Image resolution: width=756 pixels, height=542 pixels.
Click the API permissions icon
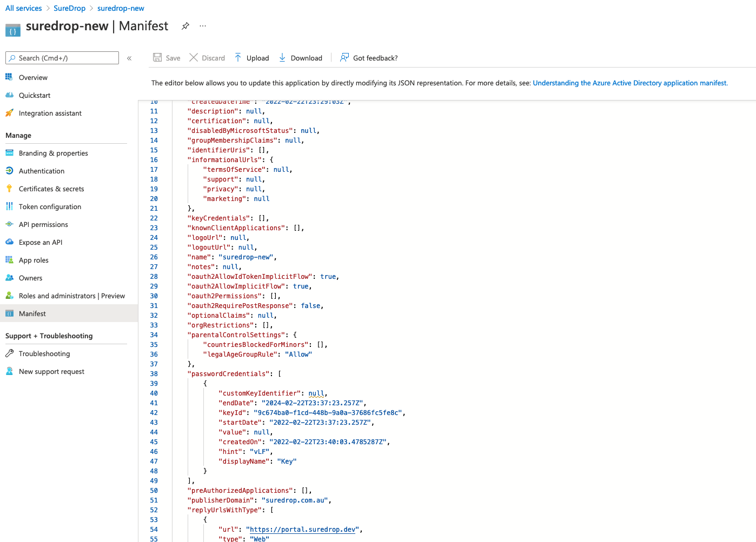coord(9,224)
